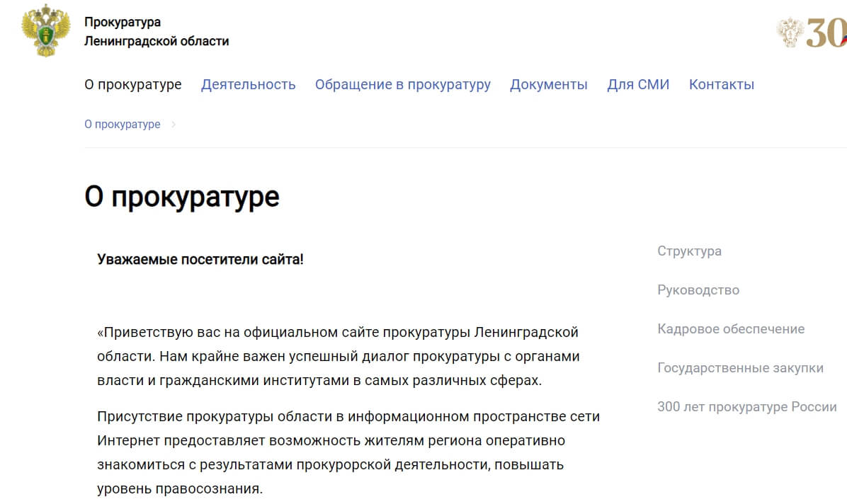Click the breadcrumb chevron arrow
The image size is (847, 504).
pos(174,125)
